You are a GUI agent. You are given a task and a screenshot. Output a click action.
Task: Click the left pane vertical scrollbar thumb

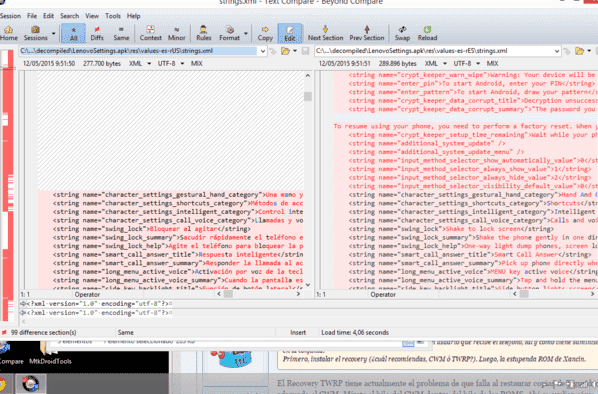[308, 96]
